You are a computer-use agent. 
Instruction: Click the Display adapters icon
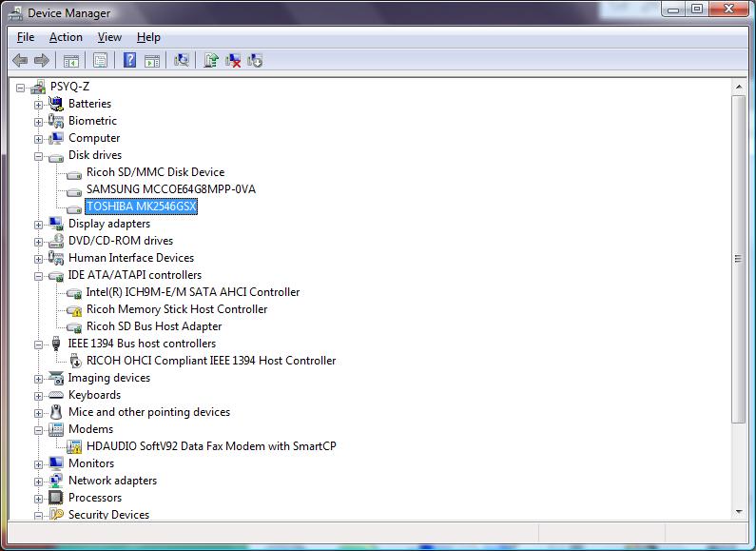pos(56,224)
